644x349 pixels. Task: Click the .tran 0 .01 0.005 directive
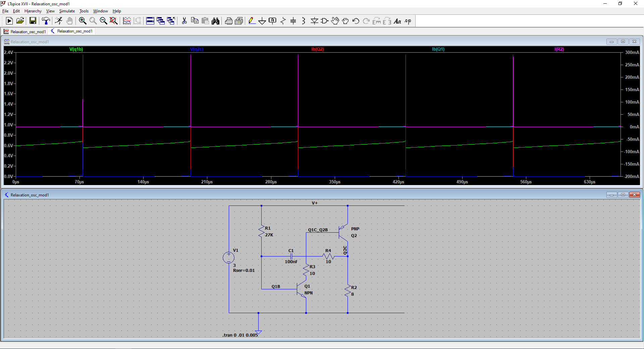click(x=240, y=335)
